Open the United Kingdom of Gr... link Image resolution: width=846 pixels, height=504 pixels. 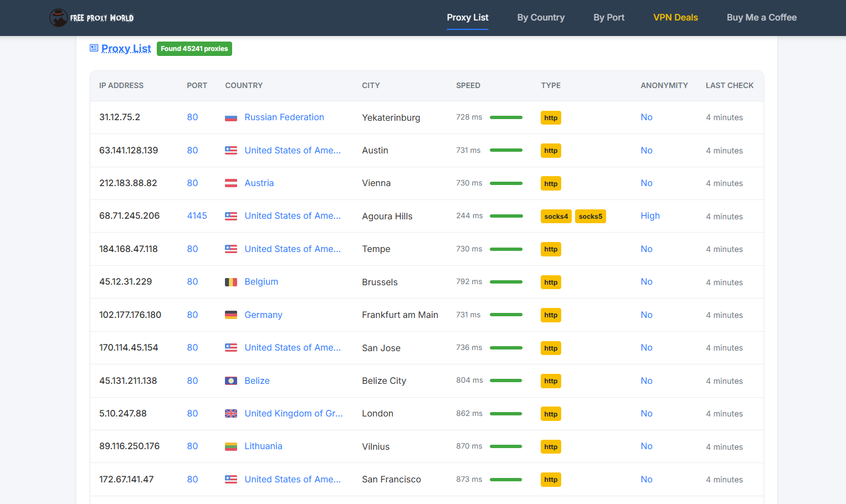pyautogui.click(x=294, y=413)
